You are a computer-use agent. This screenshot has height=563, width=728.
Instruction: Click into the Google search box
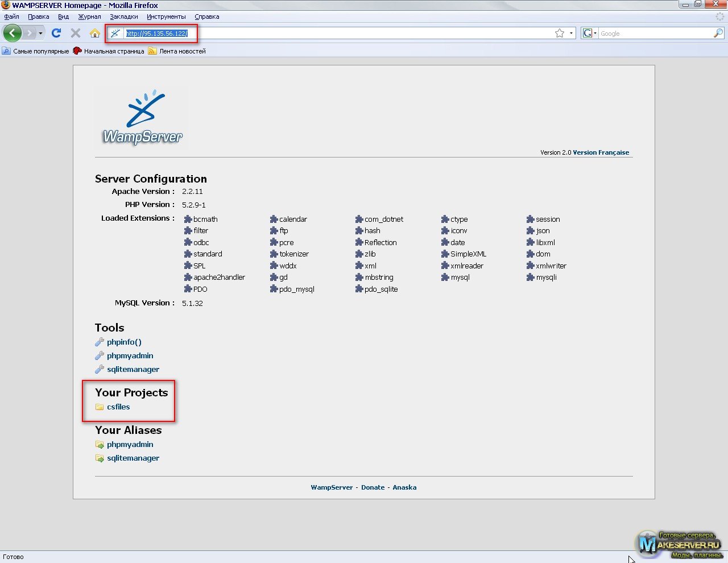click(x=655, y=34)
